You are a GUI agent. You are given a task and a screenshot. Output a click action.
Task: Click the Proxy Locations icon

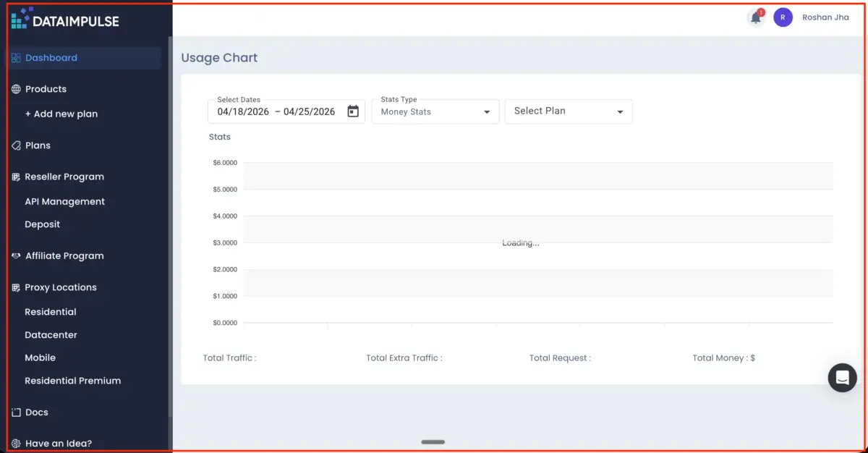pos(16,287)
